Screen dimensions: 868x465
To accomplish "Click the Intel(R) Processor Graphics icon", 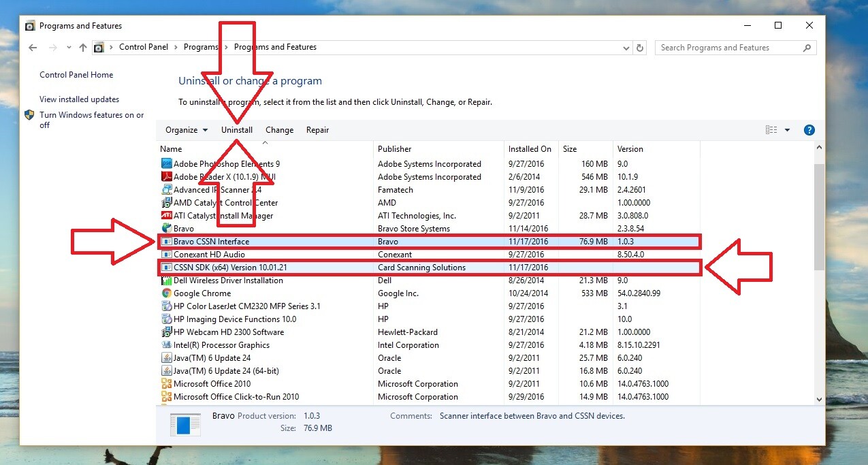I will [x=166, y=345].
